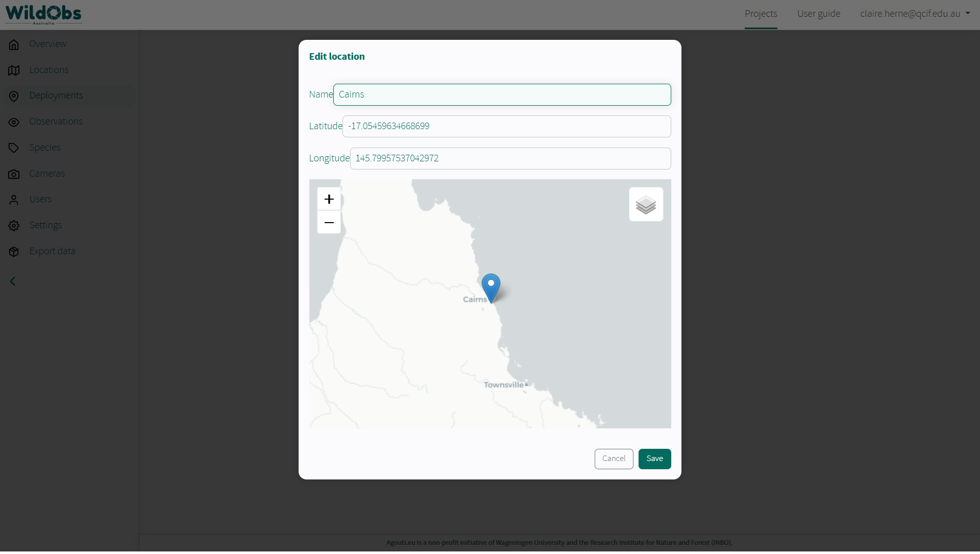
Task: Cancel editing the location
Action: (x=614, y=459)
